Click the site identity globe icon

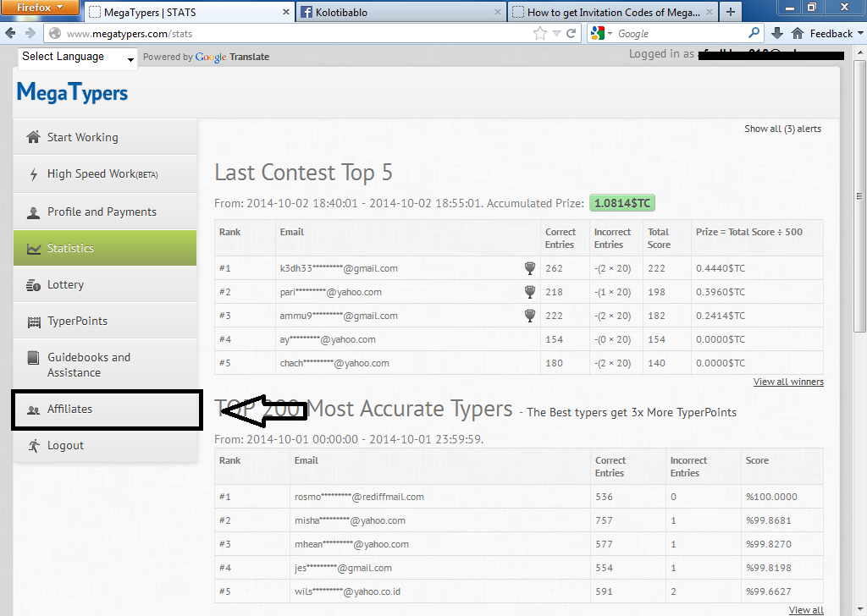[55, 34]
